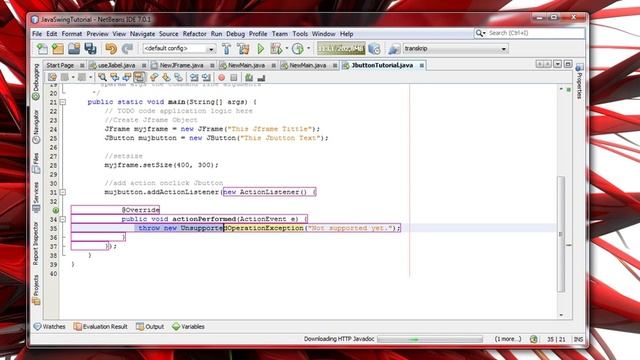
Task: Click the Shift Line Left icon
Action: pos(194,77)
